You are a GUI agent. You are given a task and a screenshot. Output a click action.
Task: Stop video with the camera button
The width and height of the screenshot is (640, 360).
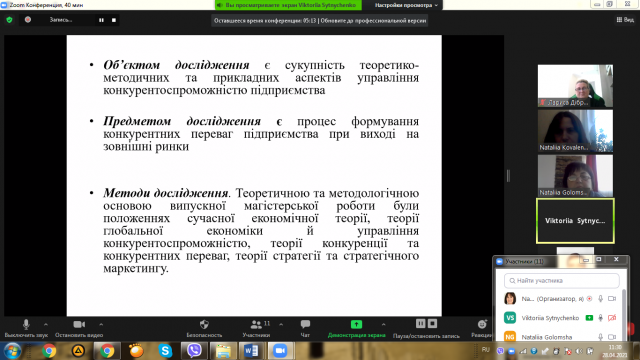(79, 324)
